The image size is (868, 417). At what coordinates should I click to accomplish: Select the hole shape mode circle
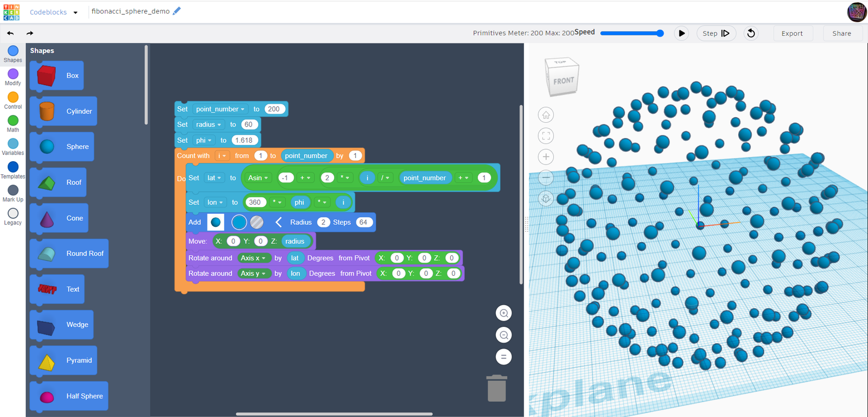(257, 222)
